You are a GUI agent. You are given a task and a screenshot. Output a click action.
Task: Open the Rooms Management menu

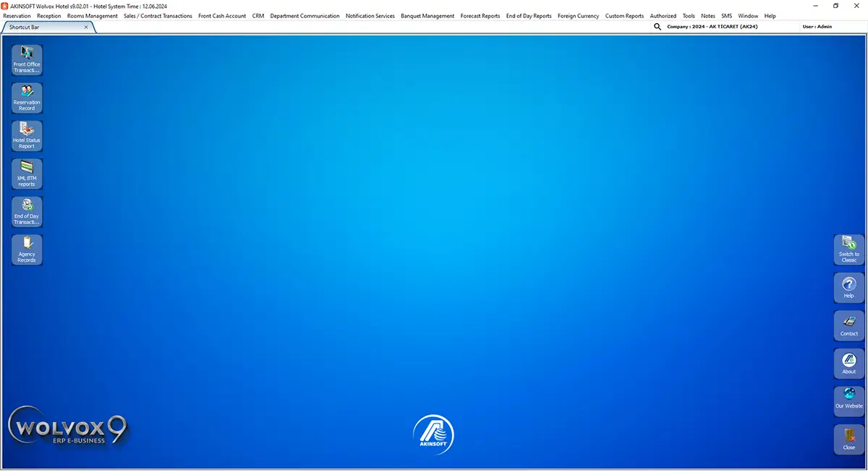pos(93,16)
